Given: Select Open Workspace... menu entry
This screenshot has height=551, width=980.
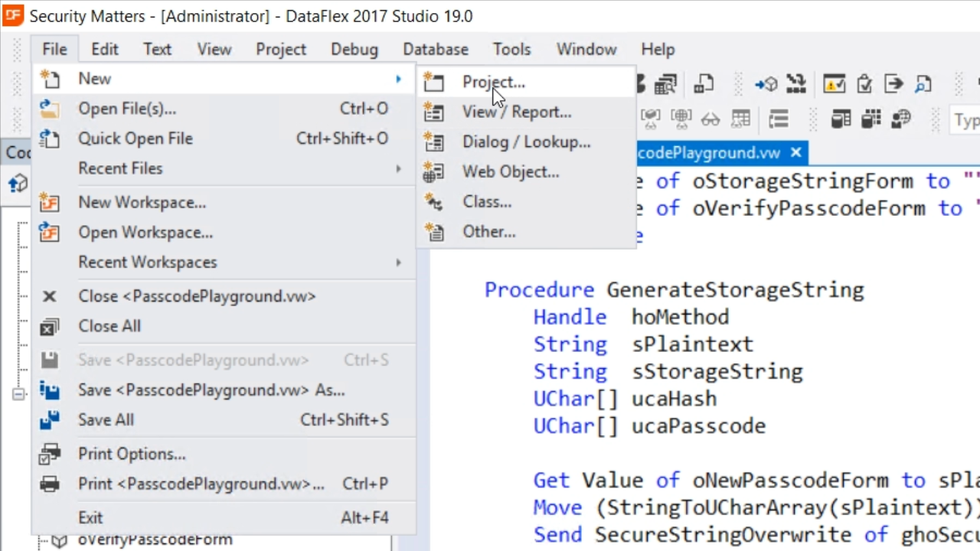Looking at the screenshot, I should tap(145, 233).
